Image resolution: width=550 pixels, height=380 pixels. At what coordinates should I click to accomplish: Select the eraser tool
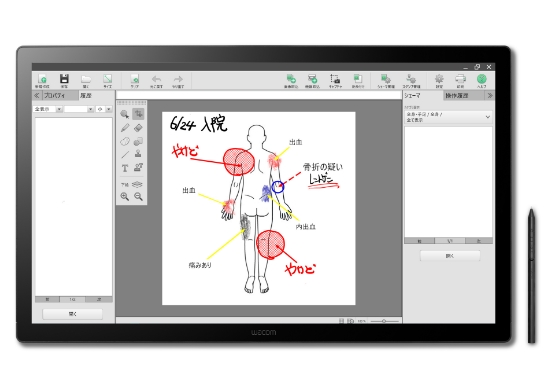[x=138, y=128]
